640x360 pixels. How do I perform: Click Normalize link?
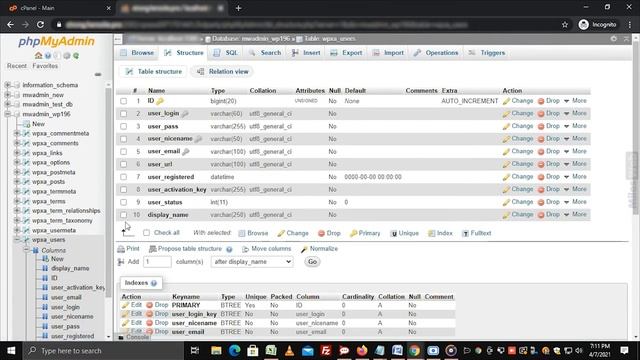(x=320, y=249)
